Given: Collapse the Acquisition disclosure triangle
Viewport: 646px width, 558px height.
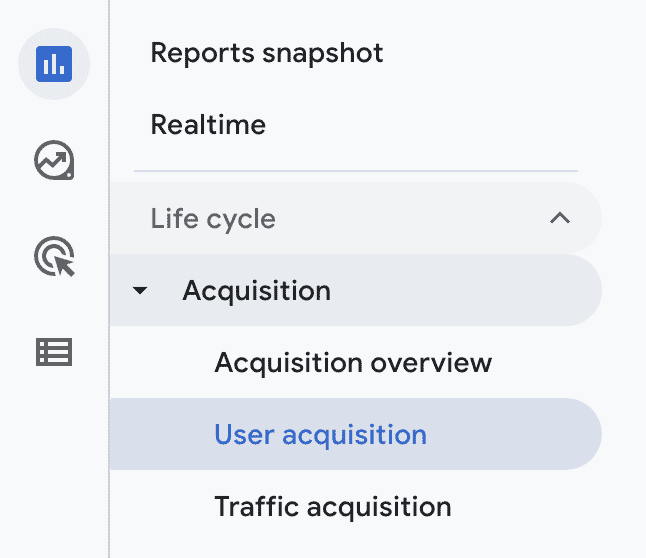Looking at the screenshot, I should pyautogui.click(x=140, y=291).
